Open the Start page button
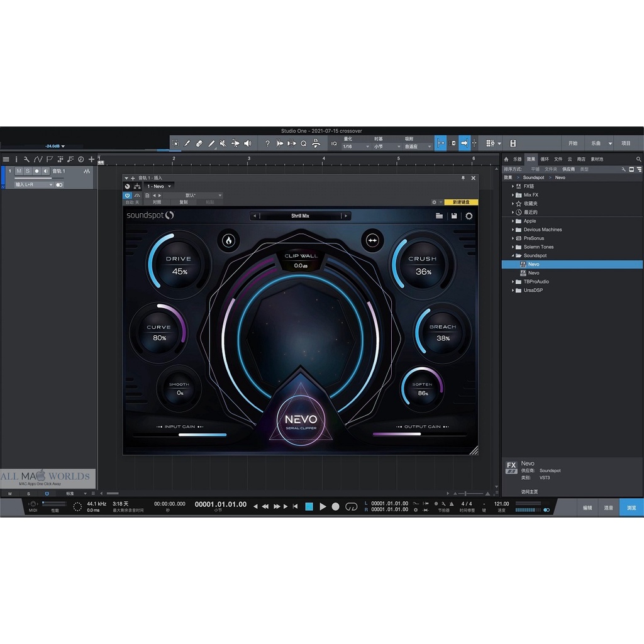This screenshot has height=644, width=644. pos(573,143)
